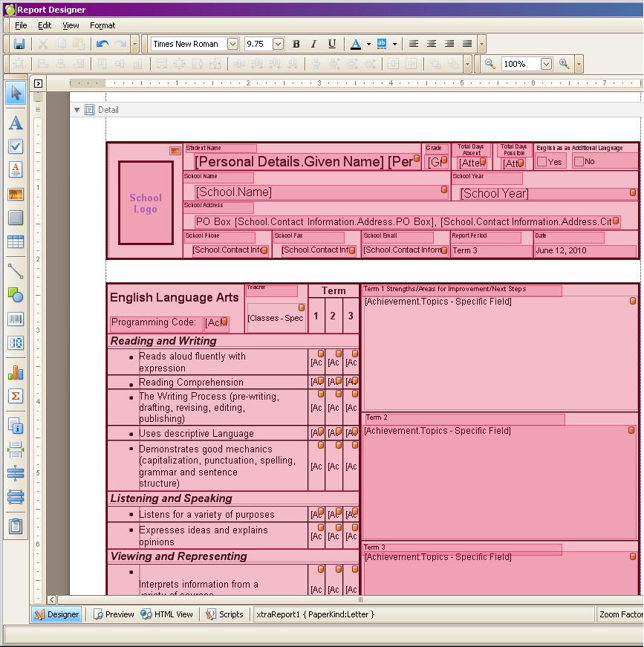
Task: Click the Zoom In magnifier
Action: coord(565,65)
